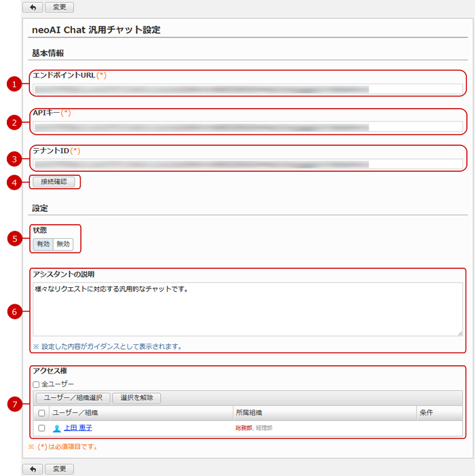Click the 設定 section heading

tap(40, 208)
